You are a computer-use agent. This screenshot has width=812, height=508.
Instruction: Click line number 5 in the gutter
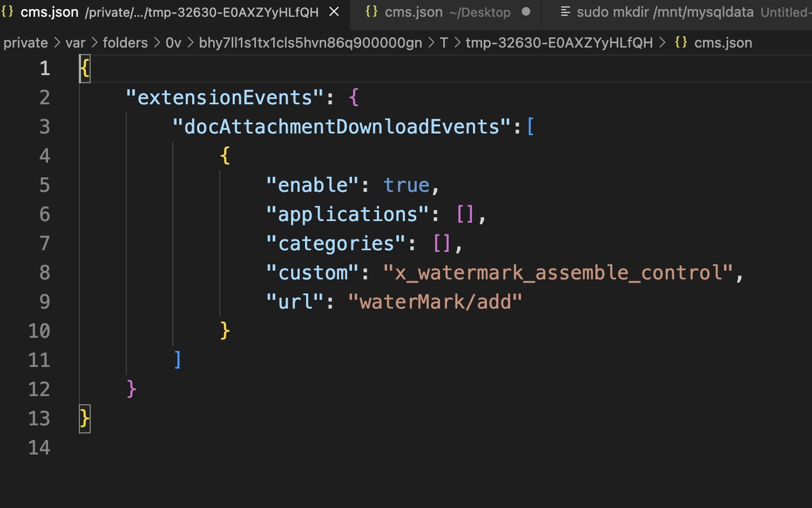(45, 185)
